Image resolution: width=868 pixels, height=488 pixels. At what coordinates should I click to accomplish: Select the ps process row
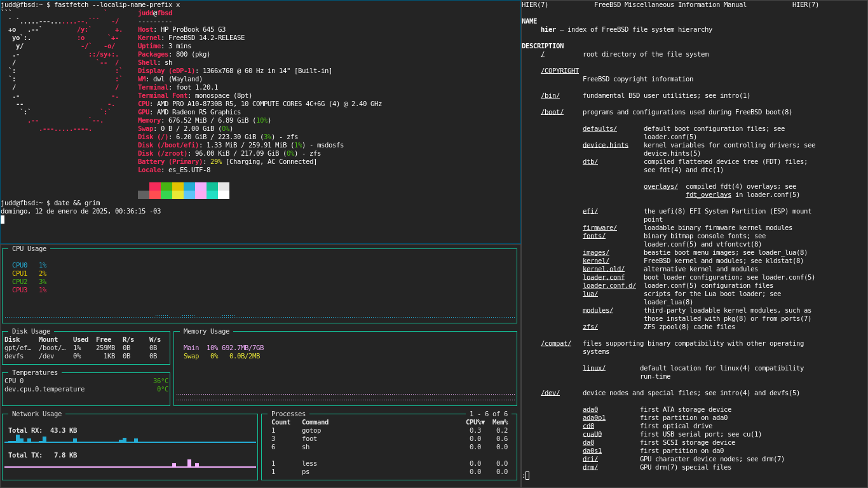coord(390,471)
